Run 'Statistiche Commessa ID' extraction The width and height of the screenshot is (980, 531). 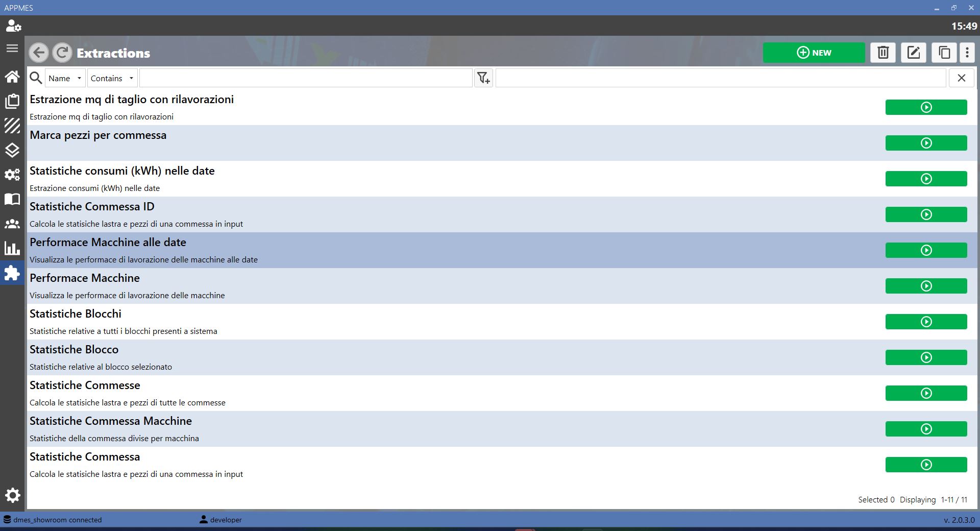pyautogui.click(x=926, y=214)
